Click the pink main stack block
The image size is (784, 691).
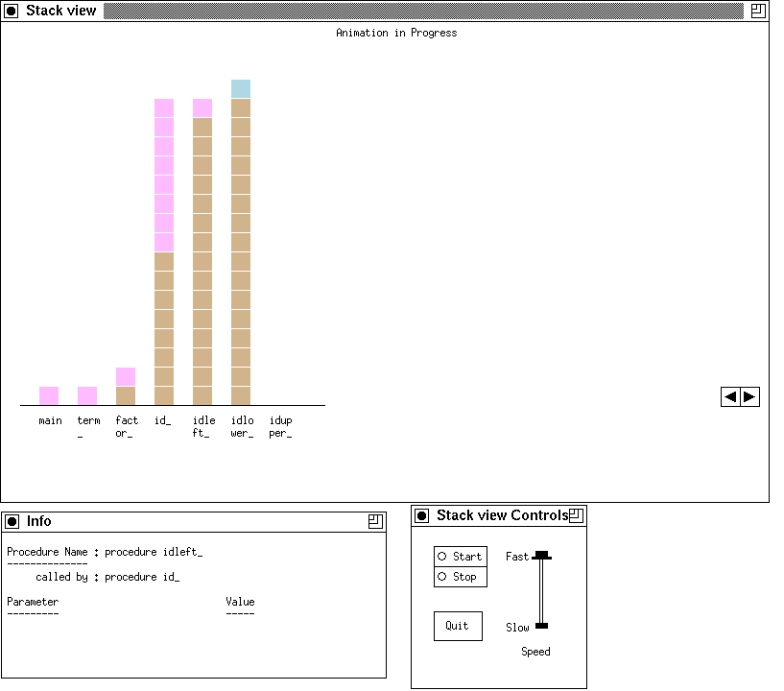tap(49, 395)
